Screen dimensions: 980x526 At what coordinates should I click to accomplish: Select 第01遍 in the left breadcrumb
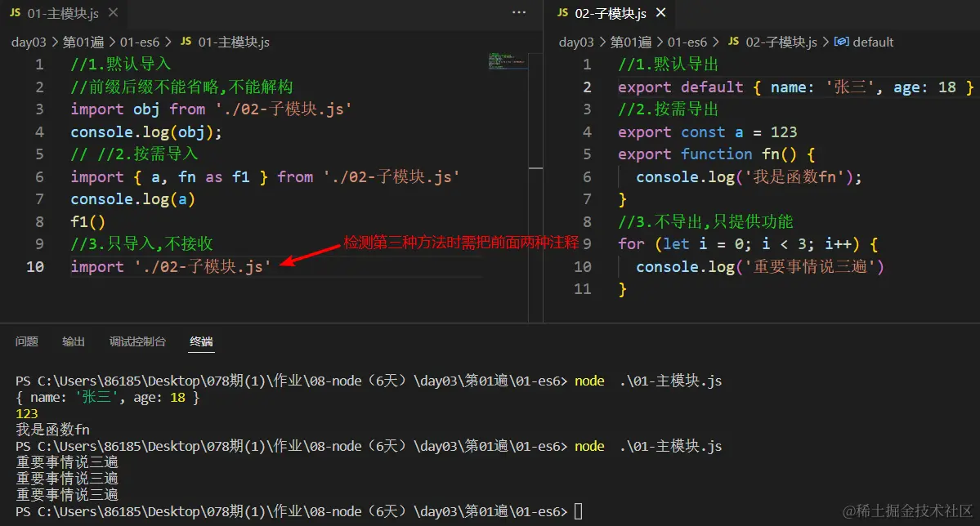(83, 42)
